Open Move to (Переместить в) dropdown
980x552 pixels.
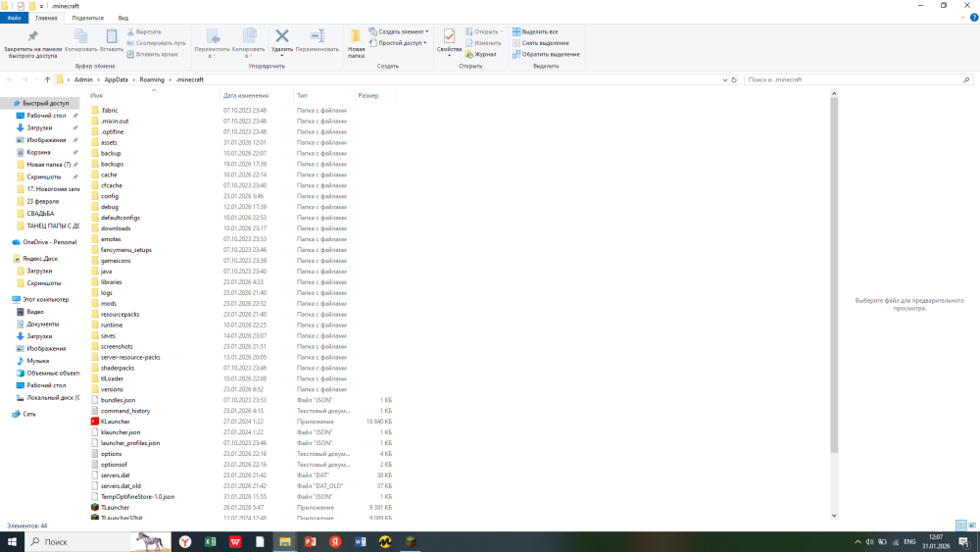[212, 44]
